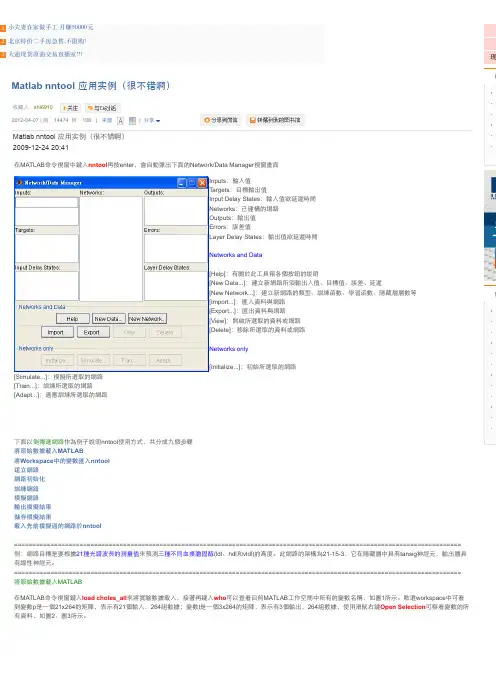Image resolution: width=496 pixels, height=695 pixels.
Task: Open the third ad link in top banner
Action: coord(45,54)
